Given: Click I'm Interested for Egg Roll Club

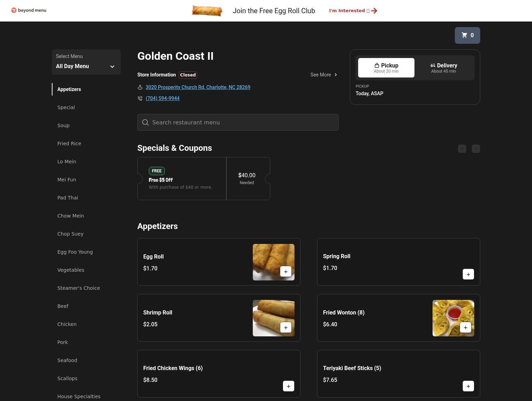Looking at the screenshot, I should (353, 11).
